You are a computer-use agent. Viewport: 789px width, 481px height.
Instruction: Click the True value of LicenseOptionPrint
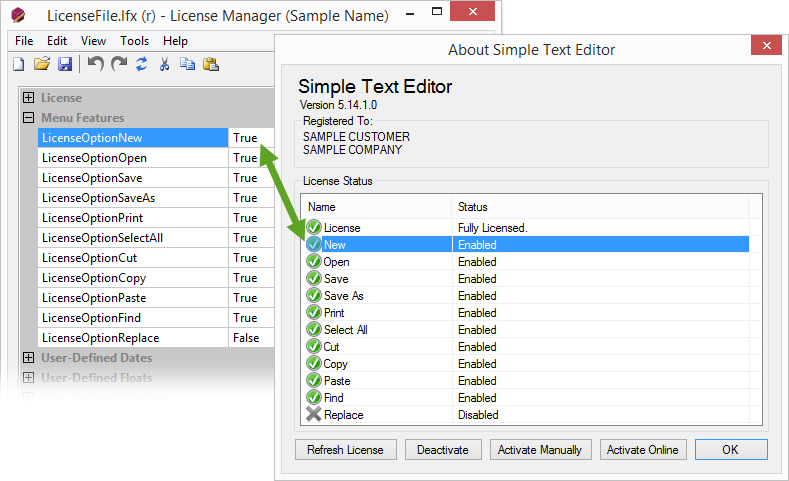tap(245, 218)
